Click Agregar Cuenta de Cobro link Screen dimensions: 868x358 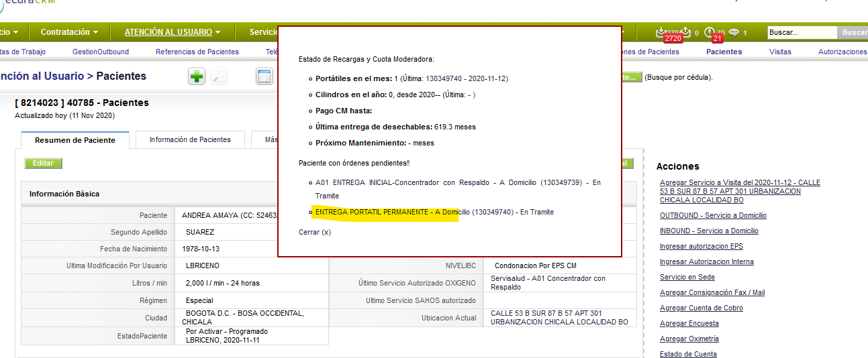click(702, 308)
